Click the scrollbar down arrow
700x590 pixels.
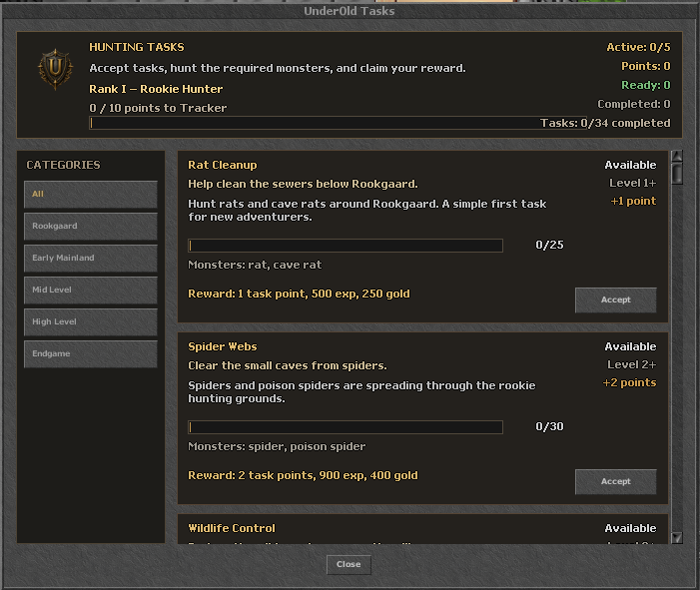(x=677, y=538)
